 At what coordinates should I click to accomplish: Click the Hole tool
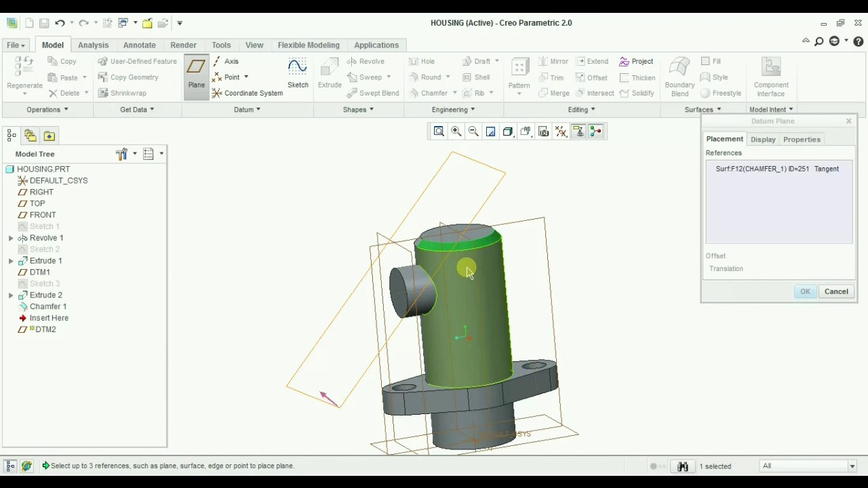click(x=422, y=61)
